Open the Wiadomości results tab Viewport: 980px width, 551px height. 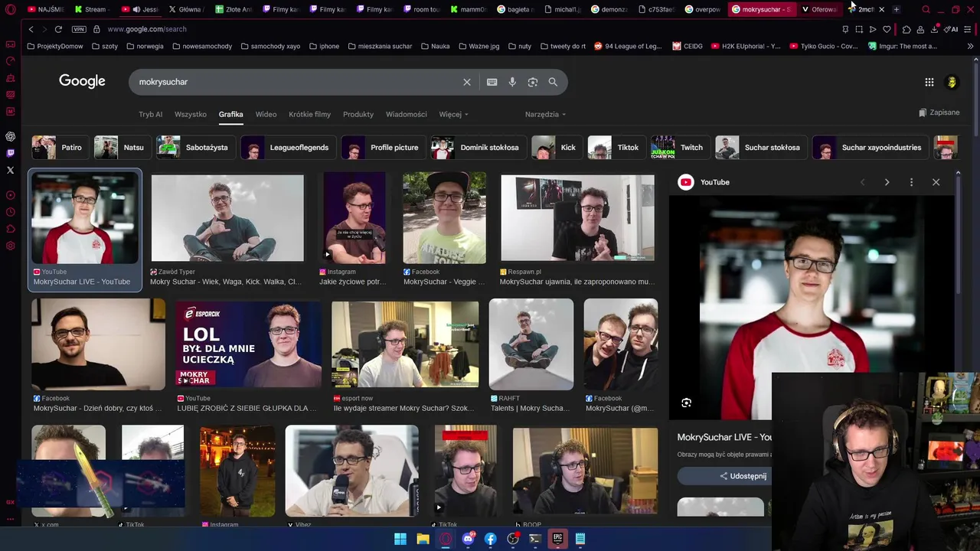pyautogui.click(x=407, y=114)
